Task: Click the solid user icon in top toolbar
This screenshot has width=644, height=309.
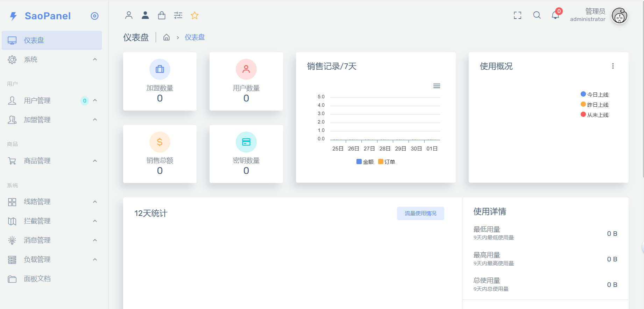Action: pyautogui.click(x=145, y=15)
